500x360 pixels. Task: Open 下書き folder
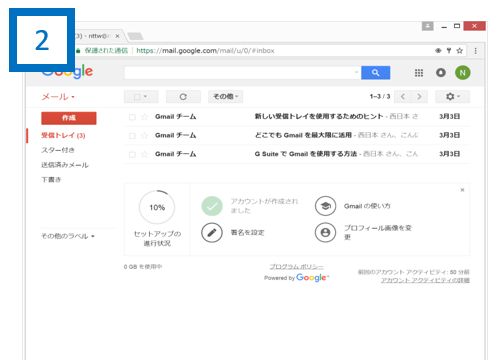coord(51,179)
